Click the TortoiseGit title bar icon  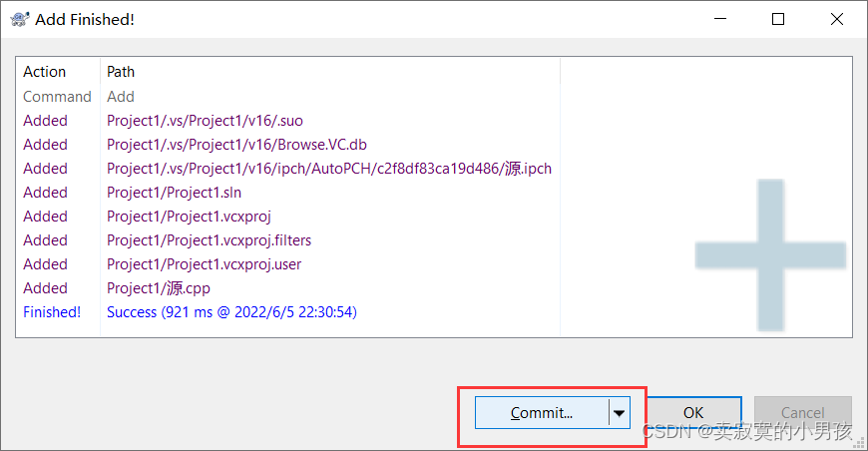pyautogui.click(x=19, y=19)
